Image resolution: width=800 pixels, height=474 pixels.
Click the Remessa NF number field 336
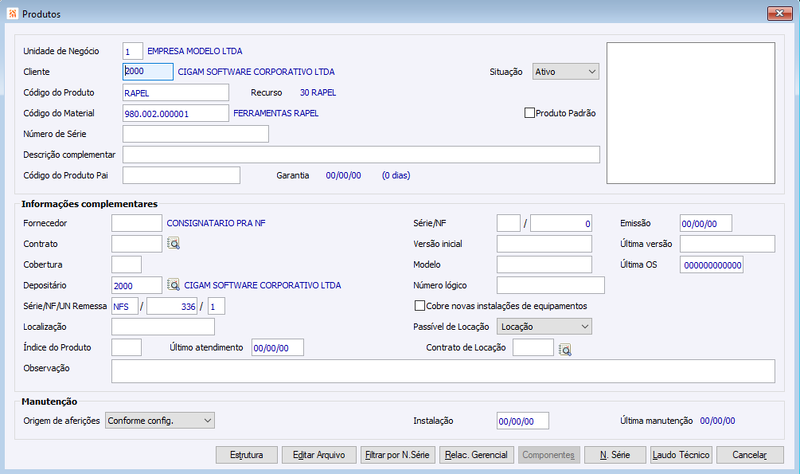(172, 306)
